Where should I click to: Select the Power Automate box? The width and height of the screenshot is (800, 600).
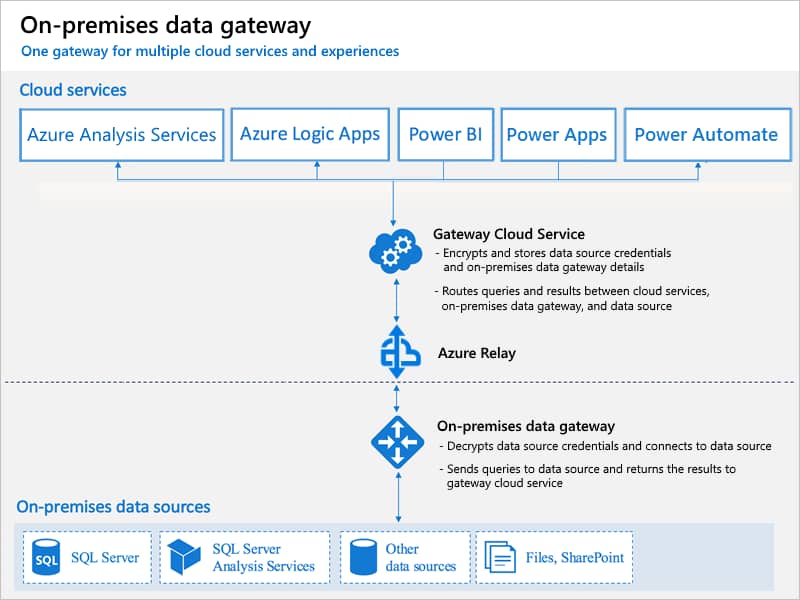707,135
